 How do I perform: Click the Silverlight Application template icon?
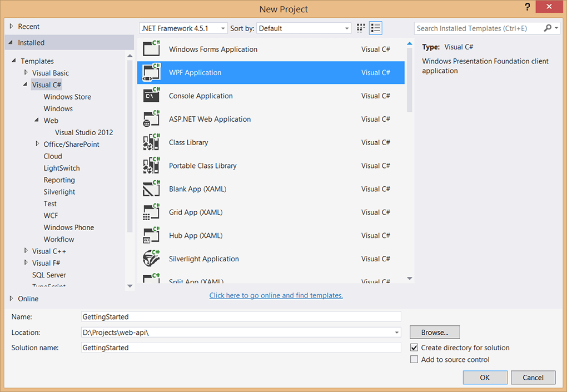[x=151, y=259]
